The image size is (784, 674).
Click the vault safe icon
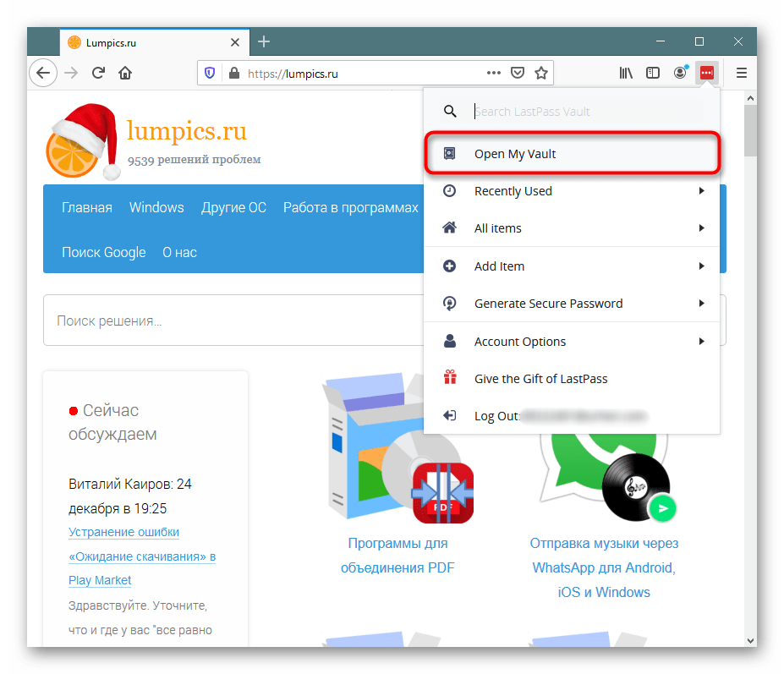coord(449,154)
